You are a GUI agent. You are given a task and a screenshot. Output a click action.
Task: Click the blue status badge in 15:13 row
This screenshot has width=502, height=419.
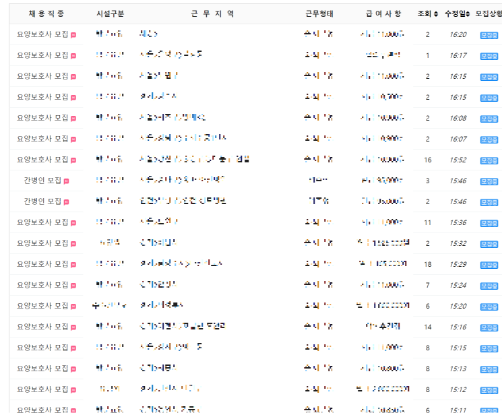[489, 370]
